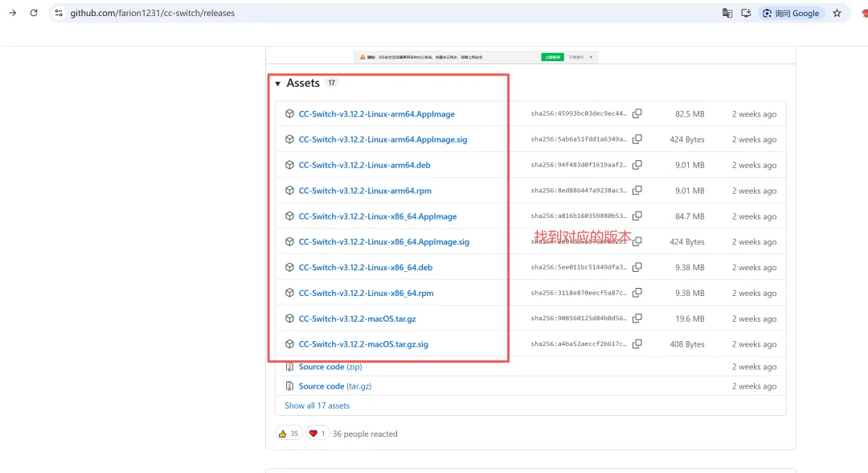Click the zip file icon beside Source code (zip)

point(289,367)
